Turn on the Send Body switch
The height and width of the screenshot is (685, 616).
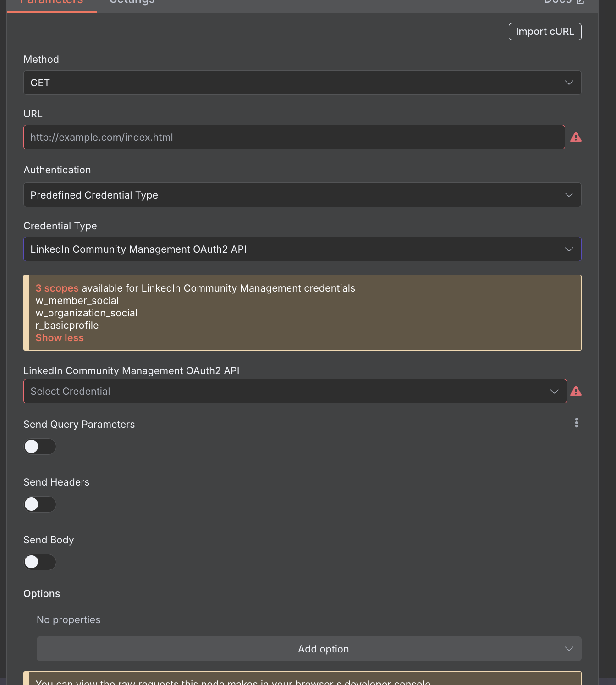point(40,562)
